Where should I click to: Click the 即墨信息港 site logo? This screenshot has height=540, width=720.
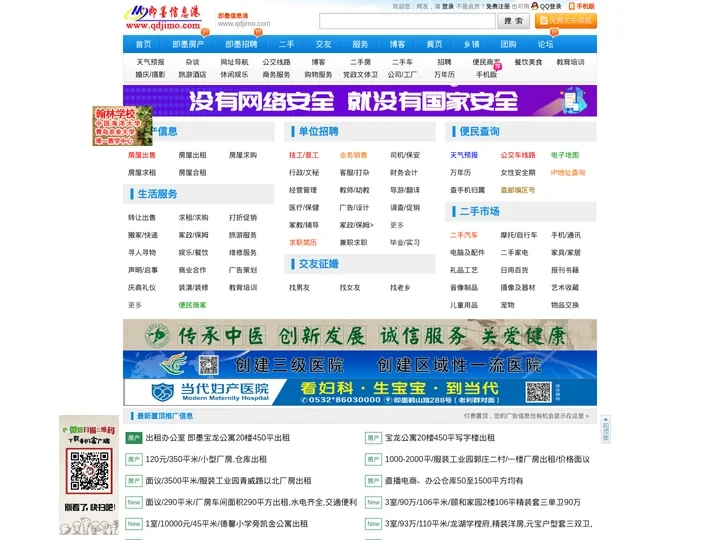163,18
